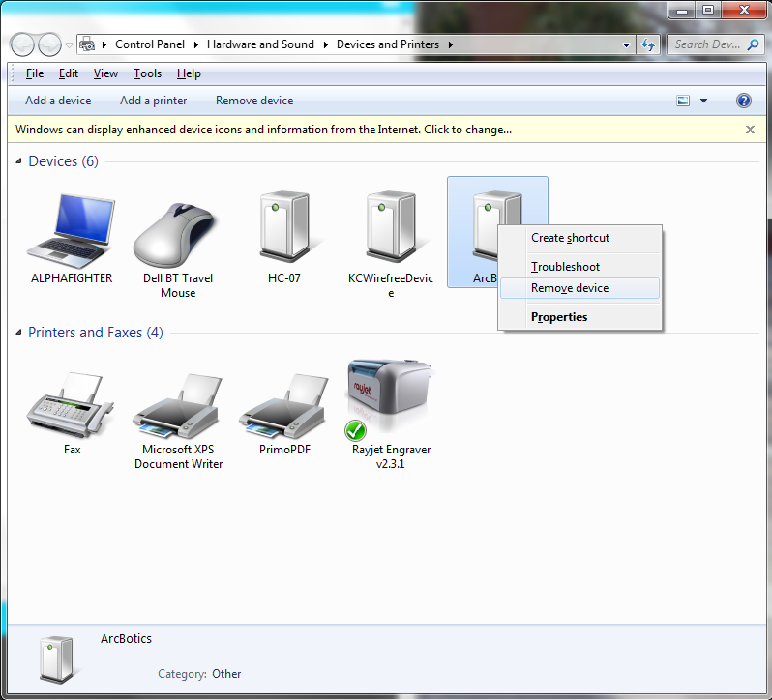772x700 pixels.
Task: Click Add a printer in toolbar
Action: pos(153,101)
